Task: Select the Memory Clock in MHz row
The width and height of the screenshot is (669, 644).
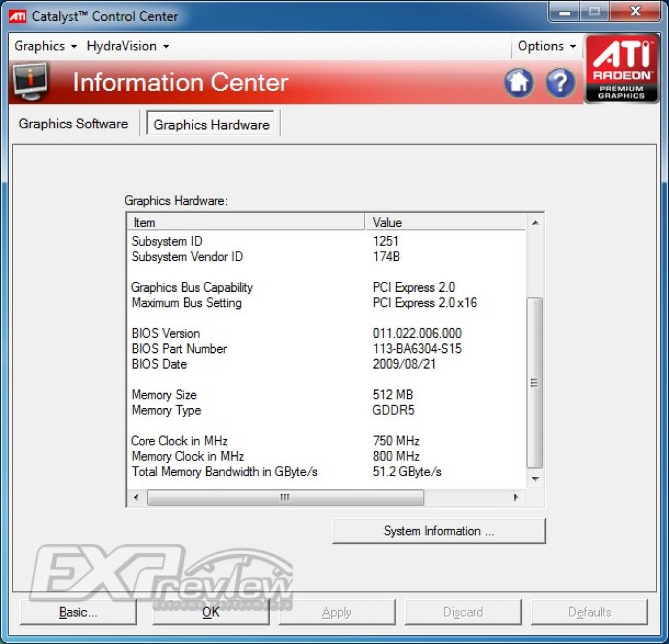Action: click(x=326, y=456)
